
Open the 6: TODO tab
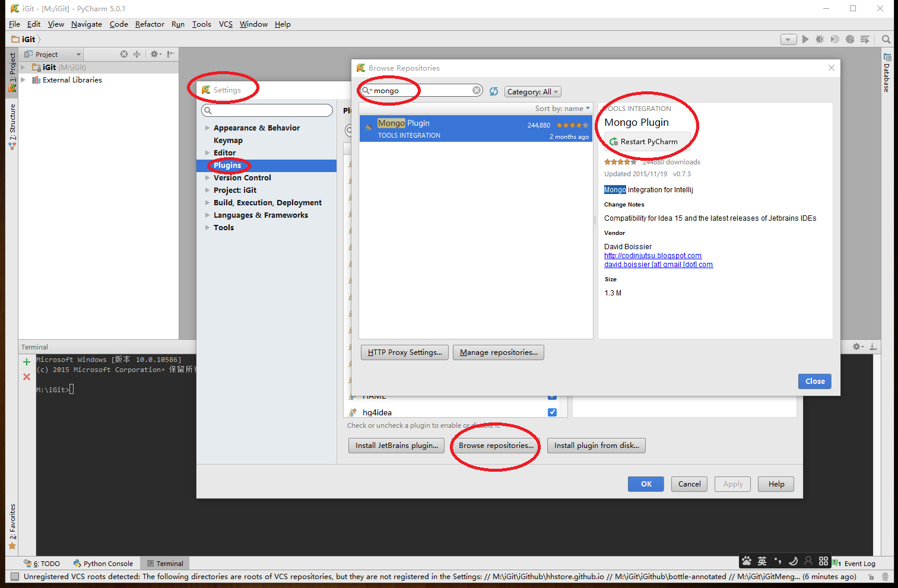(42, 564)
